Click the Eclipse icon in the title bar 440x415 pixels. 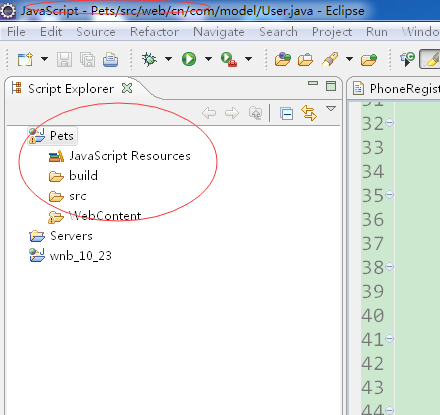(x=8, y=11)
